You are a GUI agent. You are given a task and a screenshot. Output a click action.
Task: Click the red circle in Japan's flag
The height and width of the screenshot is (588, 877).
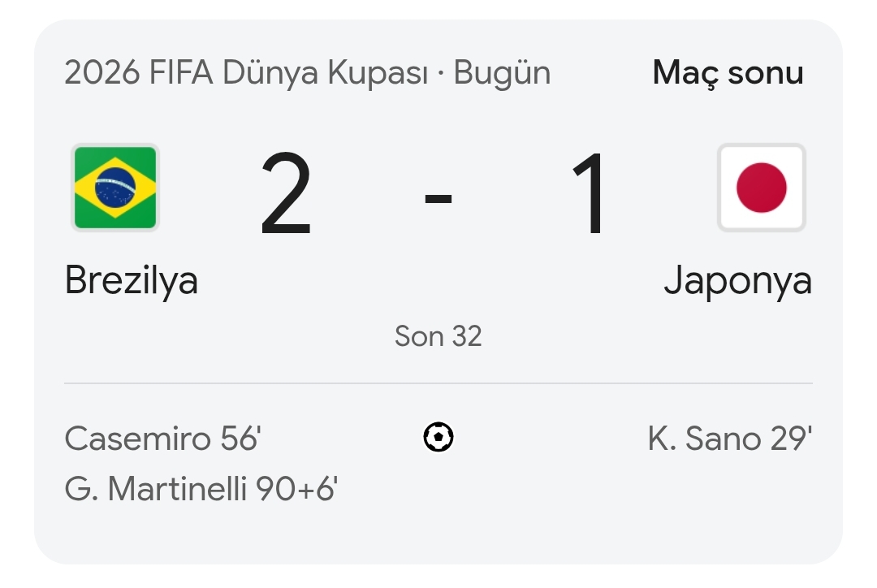pos(761,188)
